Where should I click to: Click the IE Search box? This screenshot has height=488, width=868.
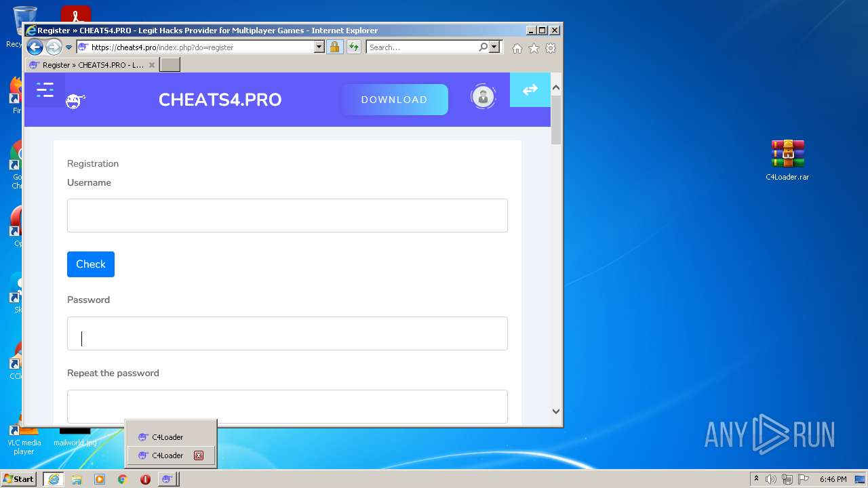(x=422, y=47)
